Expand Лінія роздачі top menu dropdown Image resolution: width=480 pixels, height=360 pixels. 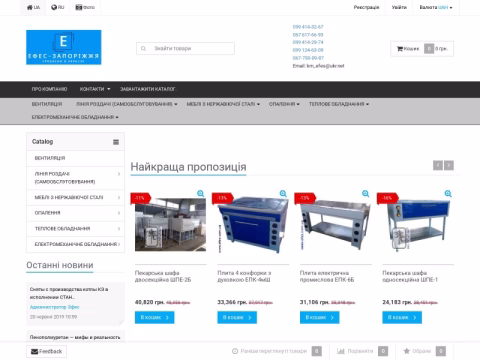coord(126,104)
